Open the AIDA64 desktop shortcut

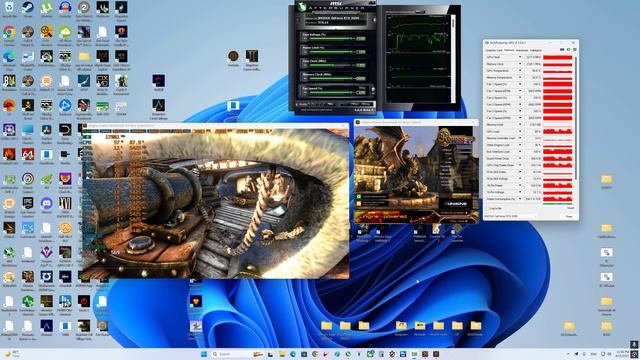(28, 154)
